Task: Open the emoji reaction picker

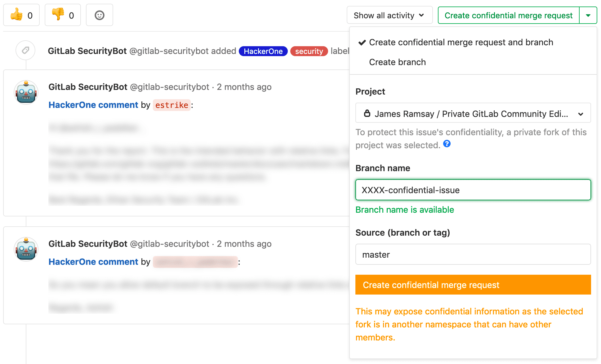Action: (99, 15)
